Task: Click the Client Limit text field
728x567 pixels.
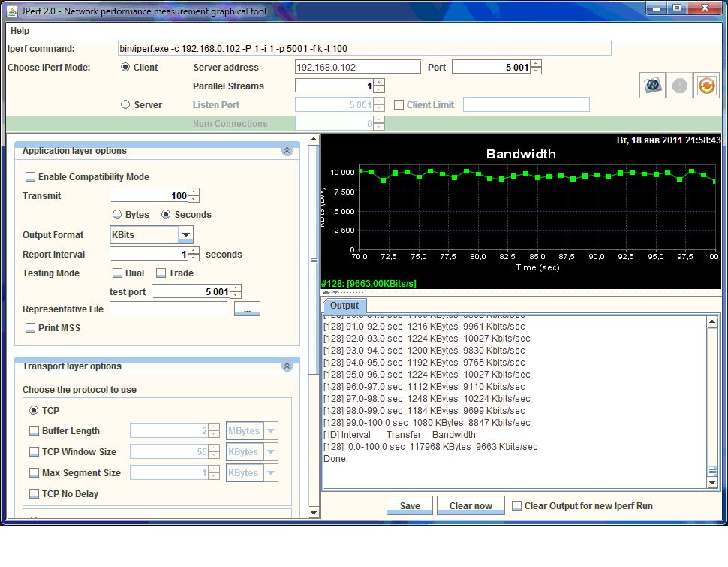Action: coord(527,104)
